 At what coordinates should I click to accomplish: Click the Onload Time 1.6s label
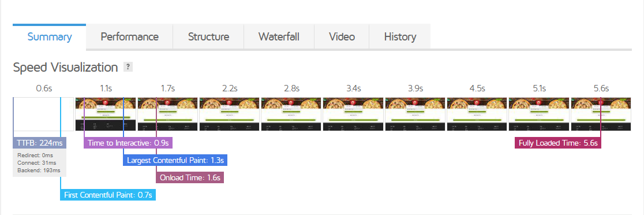[190, 177]
